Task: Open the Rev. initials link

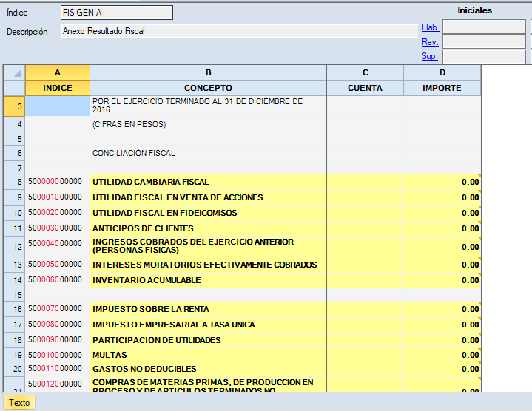Action: tap(430, 42)
